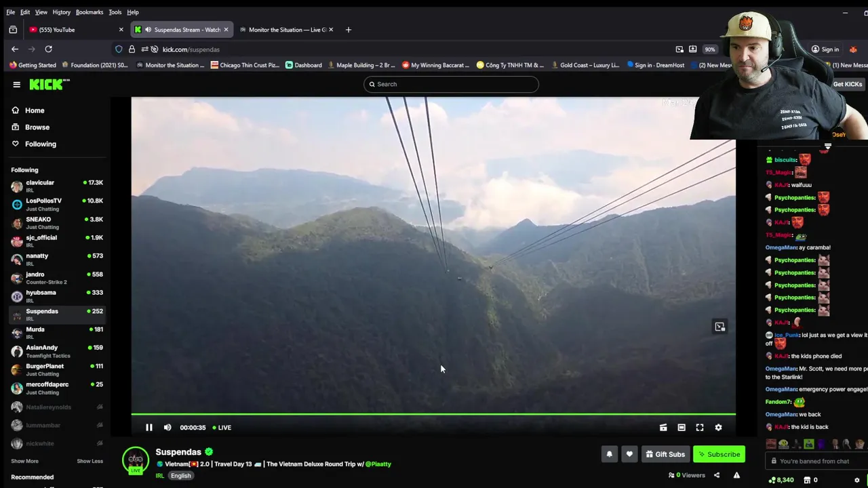The height and width of the screenshot is (488, 868).
Task: Open the Dashboard bookmark
Action: 303,65
